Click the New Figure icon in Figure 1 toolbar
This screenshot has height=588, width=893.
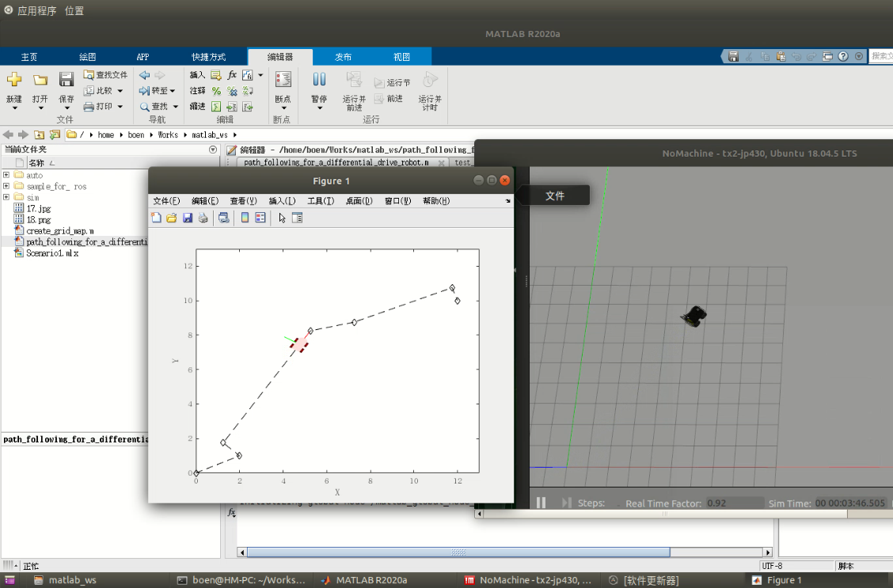tap(156, 218)
